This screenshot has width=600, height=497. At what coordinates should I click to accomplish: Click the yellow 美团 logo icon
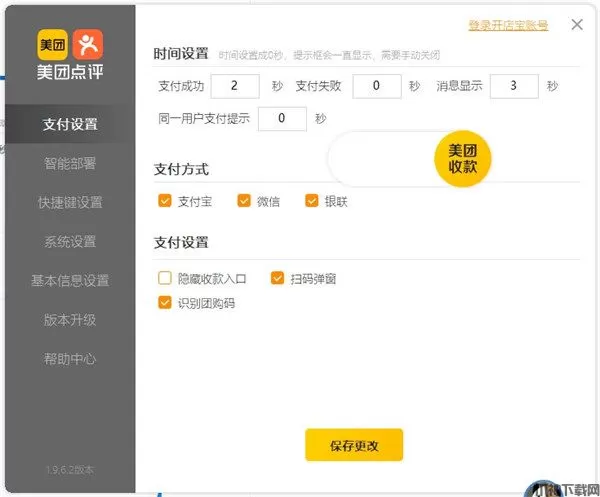tap(53, 44)
